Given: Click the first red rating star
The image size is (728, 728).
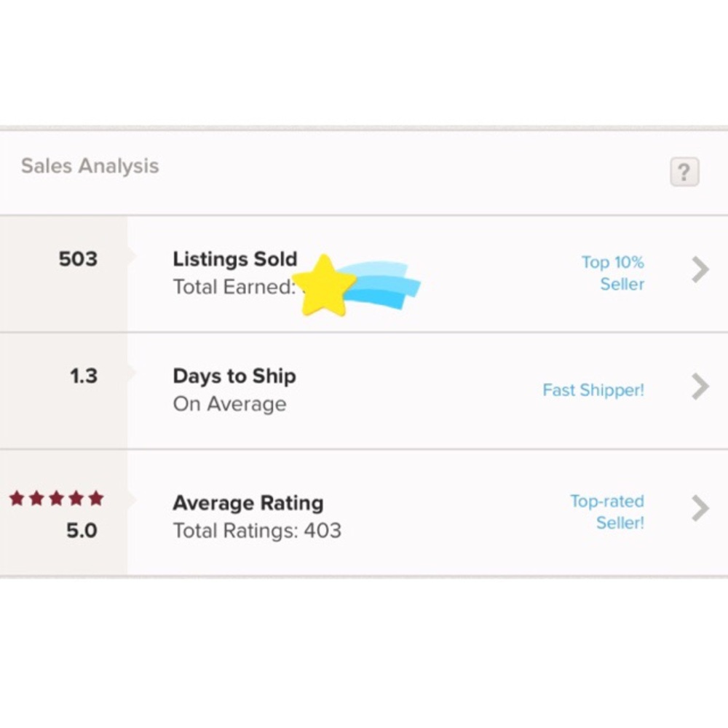Looking at the screenshot, I should tap(17, 499).
